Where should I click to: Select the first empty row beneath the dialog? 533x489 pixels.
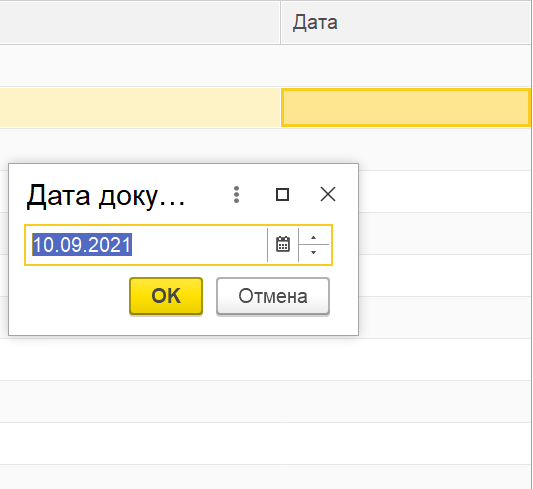point(265,360)
